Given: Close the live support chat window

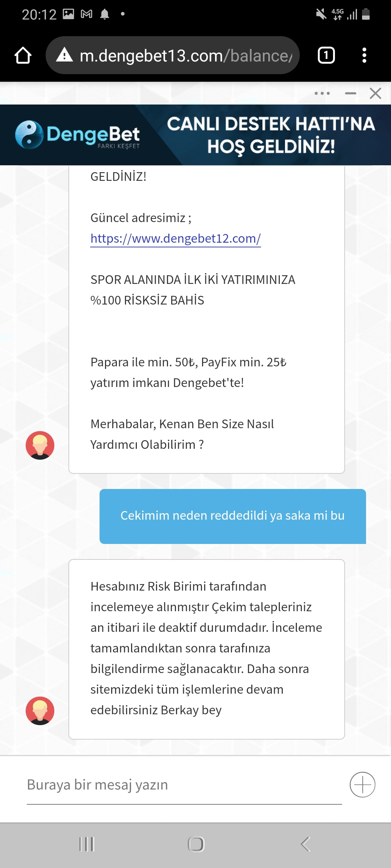Looking at the screenshot, I should pos(375,93).
